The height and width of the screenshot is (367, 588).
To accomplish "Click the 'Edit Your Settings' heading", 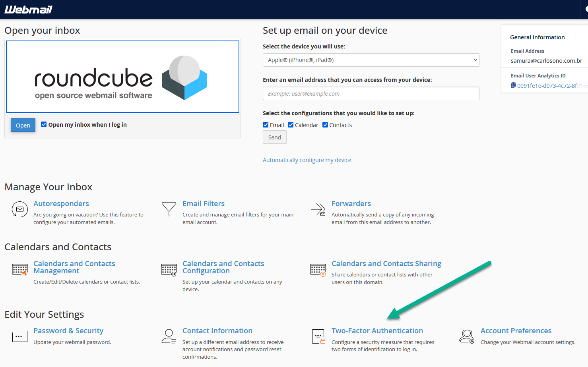I will pyautogui.click(x=44, y=315).
